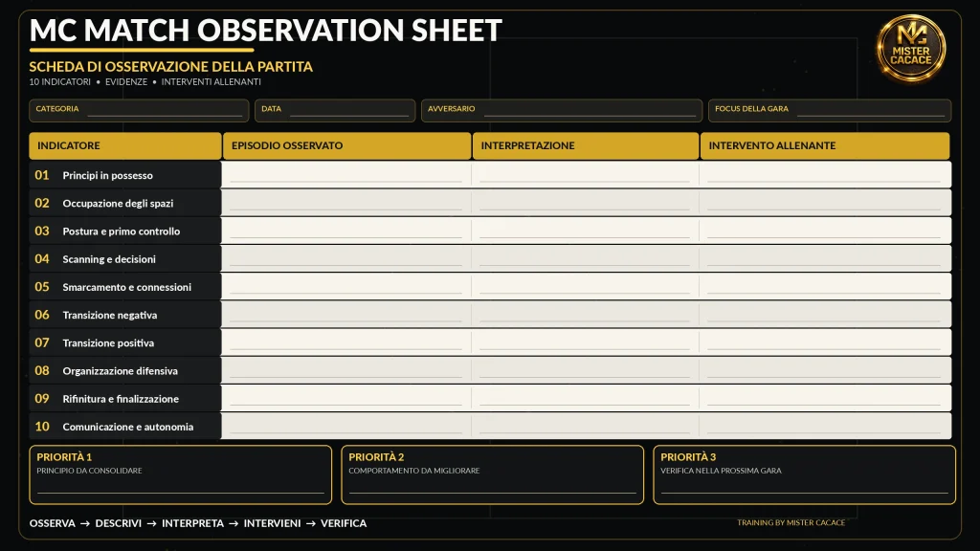980x551 pixels.
Task: Select the 'SCHEDA DI OSSERVAZIONE DELLA PARTITA' subtitle
Action: tap(170, 67)
